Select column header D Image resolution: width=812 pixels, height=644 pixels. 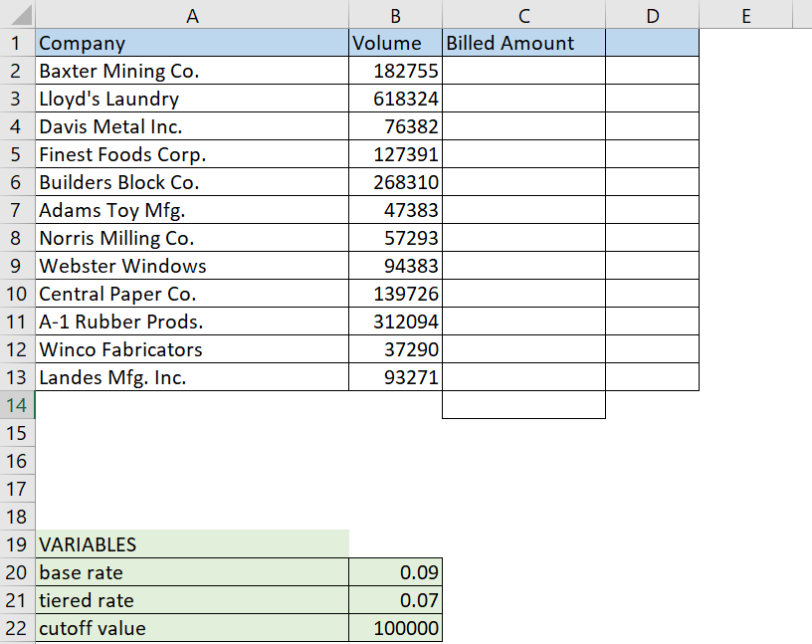click(x=652, y=14)
